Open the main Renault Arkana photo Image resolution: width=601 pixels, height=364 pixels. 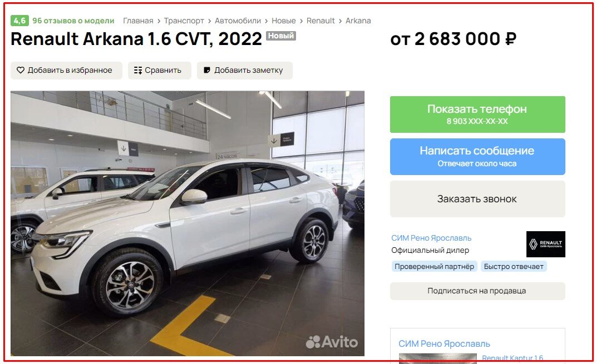188,223
